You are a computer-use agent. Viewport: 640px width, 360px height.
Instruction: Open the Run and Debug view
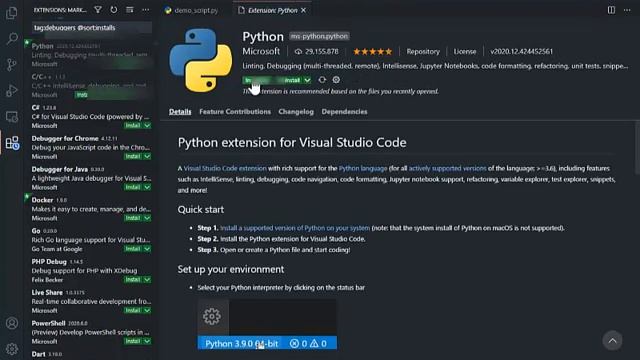[12, 91]
